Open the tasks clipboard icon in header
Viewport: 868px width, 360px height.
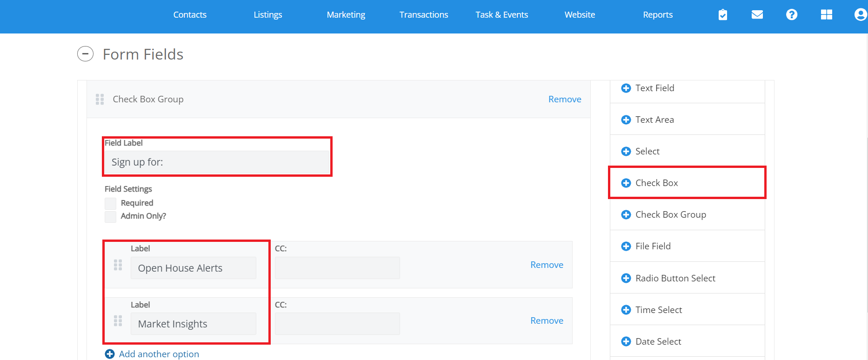tap(722, 15)
